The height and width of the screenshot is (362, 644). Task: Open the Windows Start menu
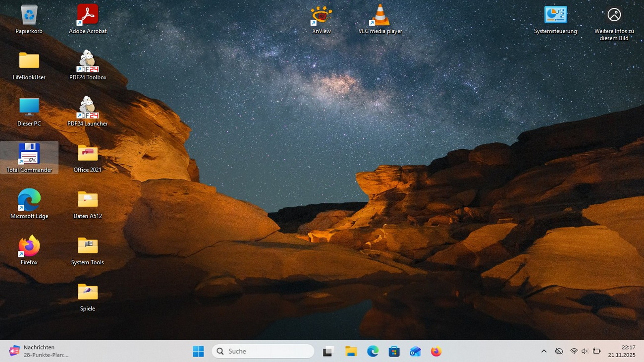198,351
